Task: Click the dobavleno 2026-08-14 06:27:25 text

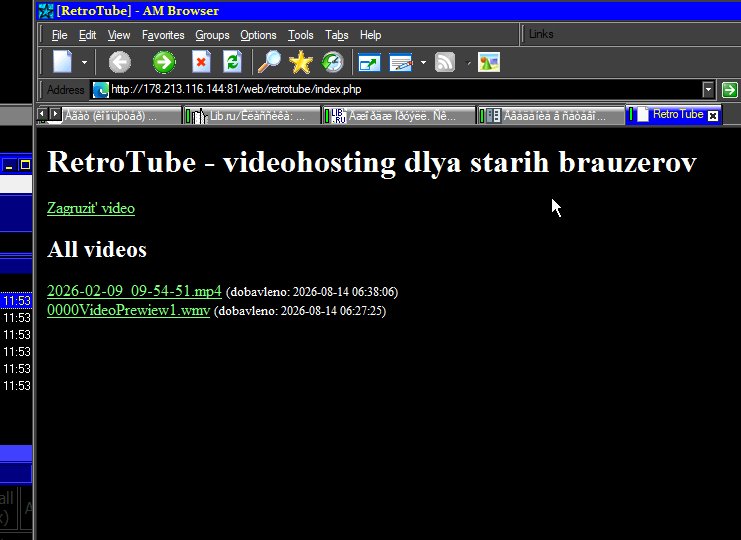Action: (x=300, y=311)
